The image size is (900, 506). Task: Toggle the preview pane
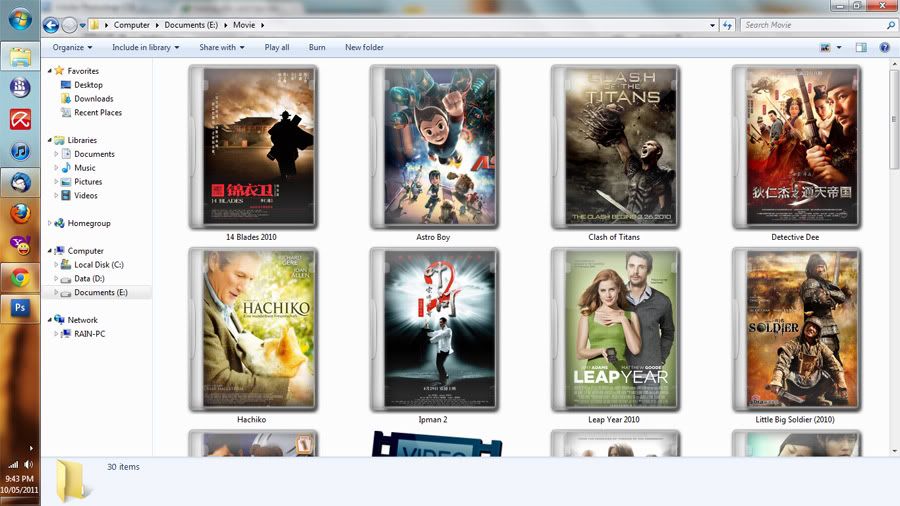coord(861,48)
